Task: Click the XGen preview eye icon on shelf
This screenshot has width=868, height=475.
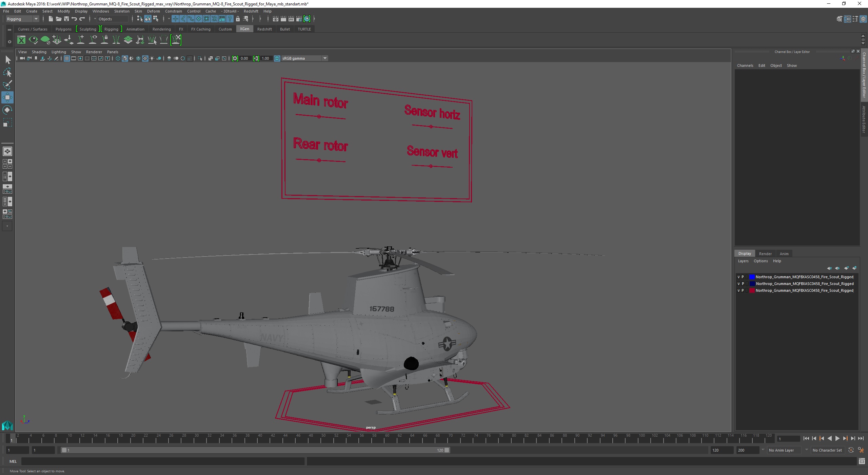Action: [33, 40]
